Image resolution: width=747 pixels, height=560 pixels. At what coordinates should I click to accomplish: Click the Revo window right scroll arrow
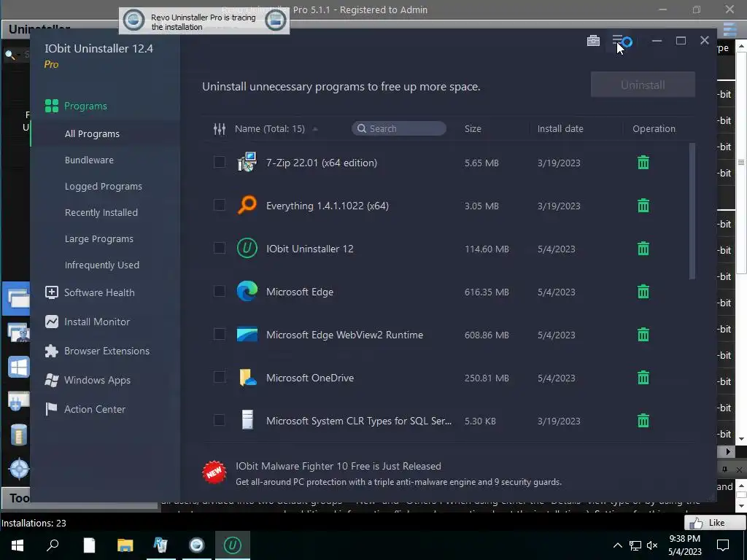728,451
